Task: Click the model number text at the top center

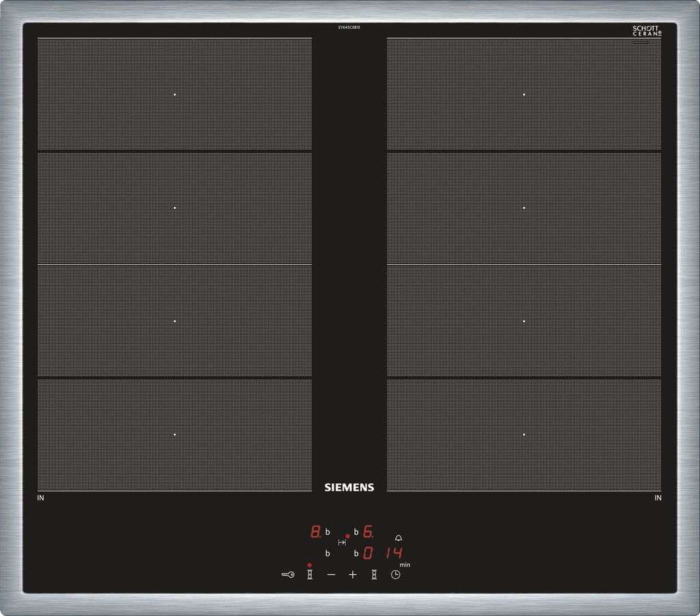Action: tap(349, 27)
